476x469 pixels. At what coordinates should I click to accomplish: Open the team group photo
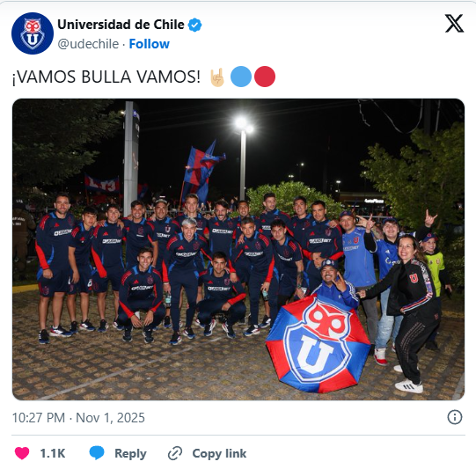238,249
